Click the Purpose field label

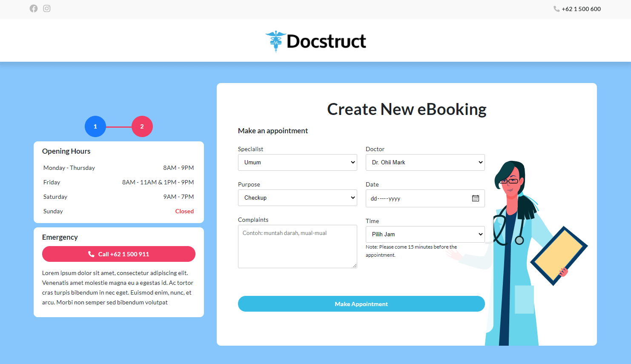click(249, 184)
